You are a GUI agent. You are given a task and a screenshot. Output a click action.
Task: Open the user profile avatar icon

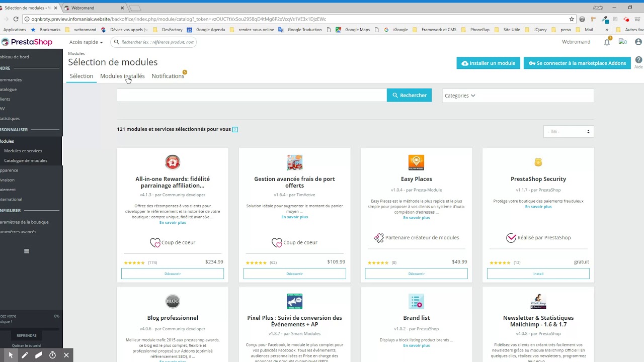638,42
